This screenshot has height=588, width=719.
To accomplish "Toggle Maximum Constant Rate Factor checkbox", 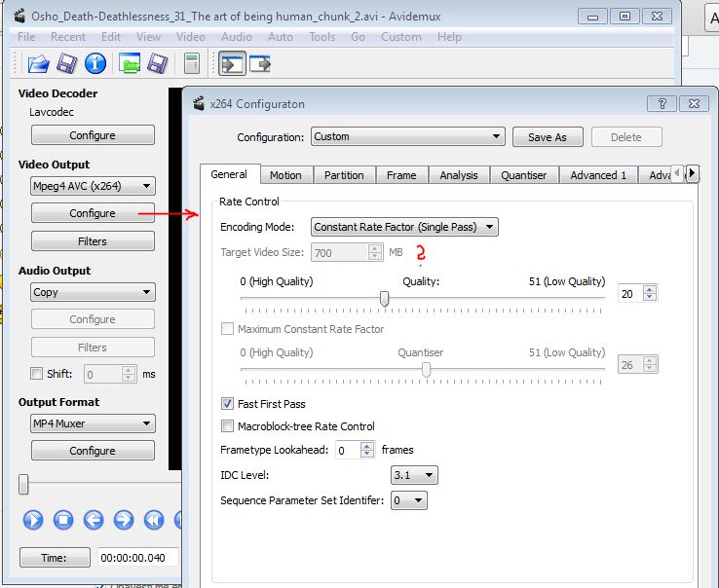I will click(x=227, y=329).
